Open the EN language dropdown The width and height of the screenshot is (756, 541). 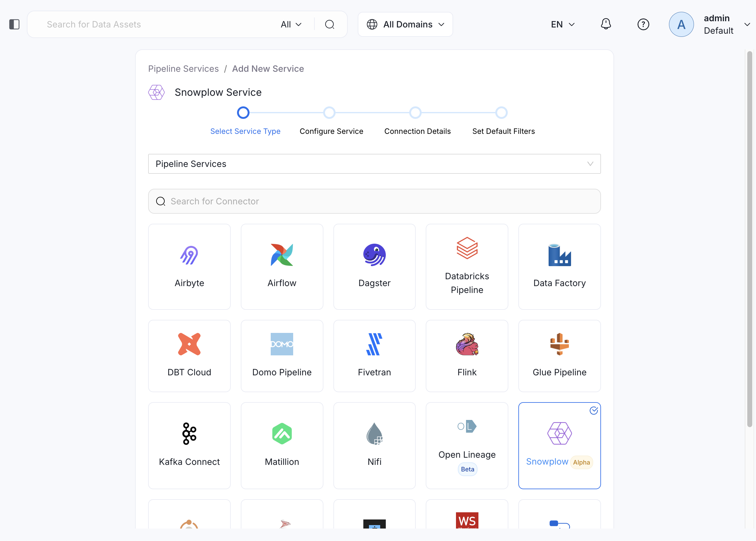563,24
